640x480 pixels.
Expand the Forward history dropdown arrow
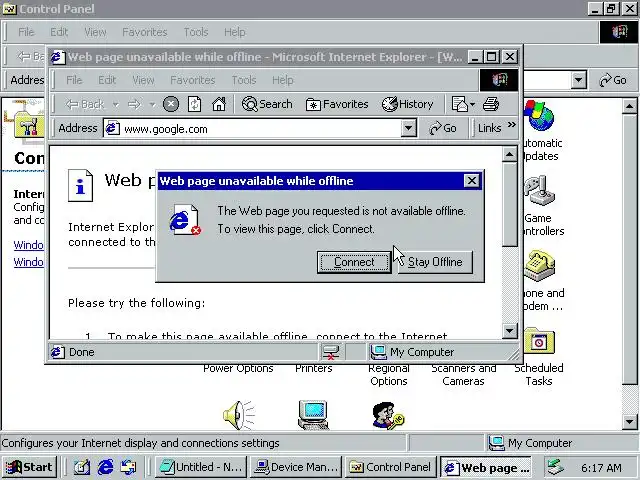pyautogui.click(x=152, y=105)
